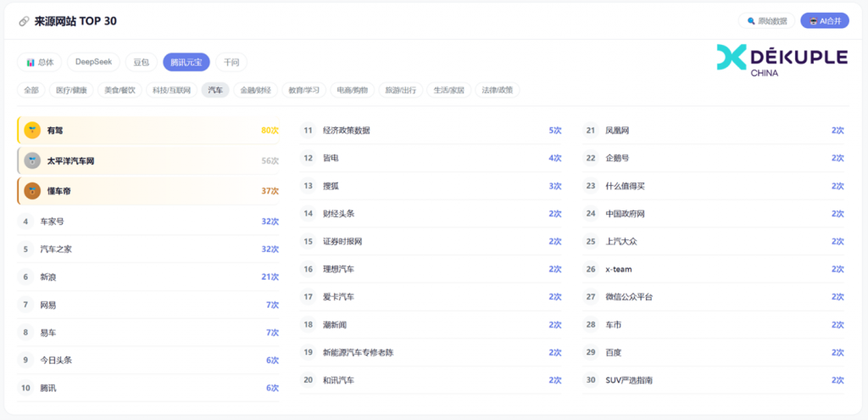Filter by 教育/学习 category
Screen dimensions: 868x420
tap(304, 90)
